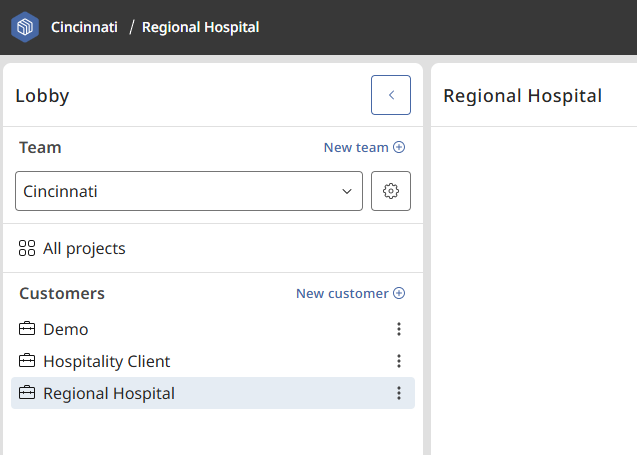The width and height of the screenshot is (637, 455).
Task: Open the Cincinnati breadcrumb link
Action: (x=84, y=27)
